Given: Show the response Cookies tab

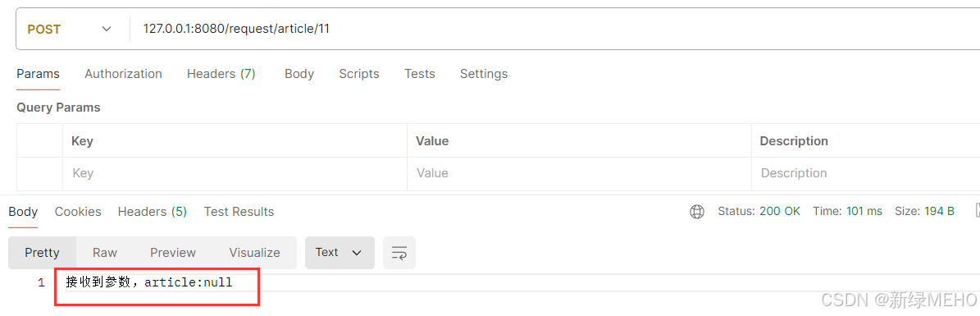Looking at the screenshot, I should tap(78, 212).
